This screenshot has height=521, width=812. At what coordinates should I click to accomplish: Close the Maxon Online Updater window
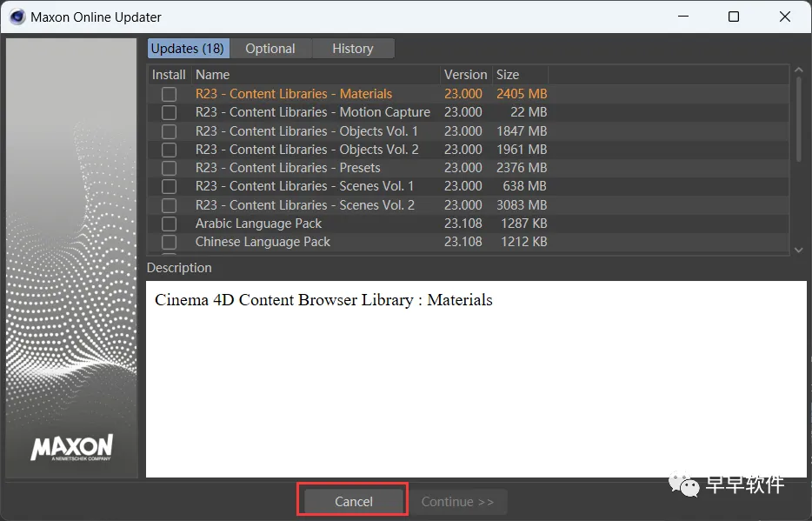coord(784,17)
